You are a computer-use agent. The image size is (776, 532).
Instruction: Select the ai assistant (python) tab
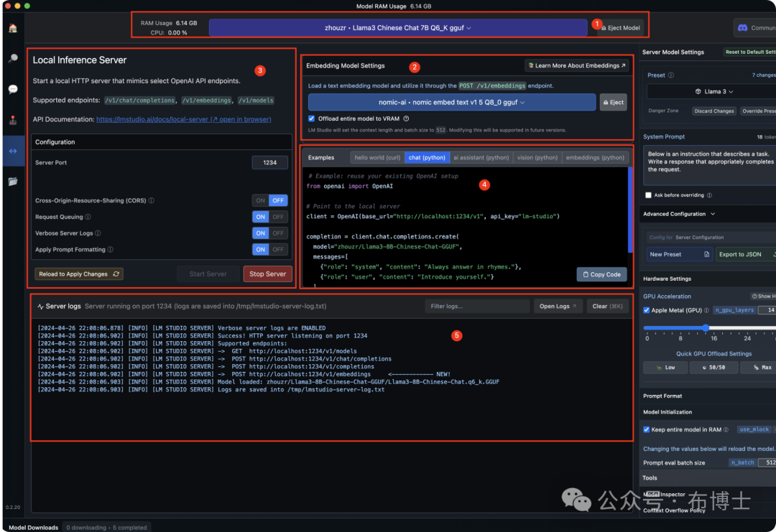click(481, 158)
